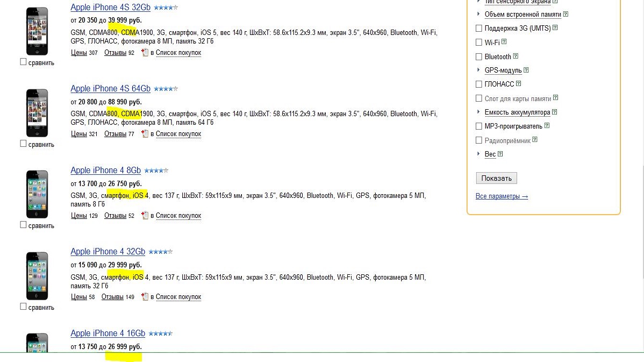Click shopping list icon for iPhone 4 8Gb
This screenshot has width=644, height=362.
[144, 216]
